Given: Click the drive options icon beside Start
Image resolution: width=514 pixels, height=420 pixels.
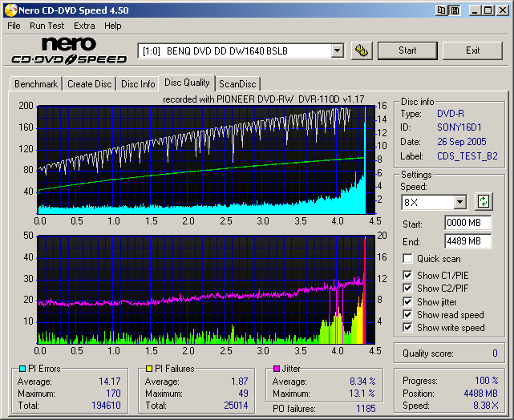Looking at the screenshot, I should [x=362, y=50].
